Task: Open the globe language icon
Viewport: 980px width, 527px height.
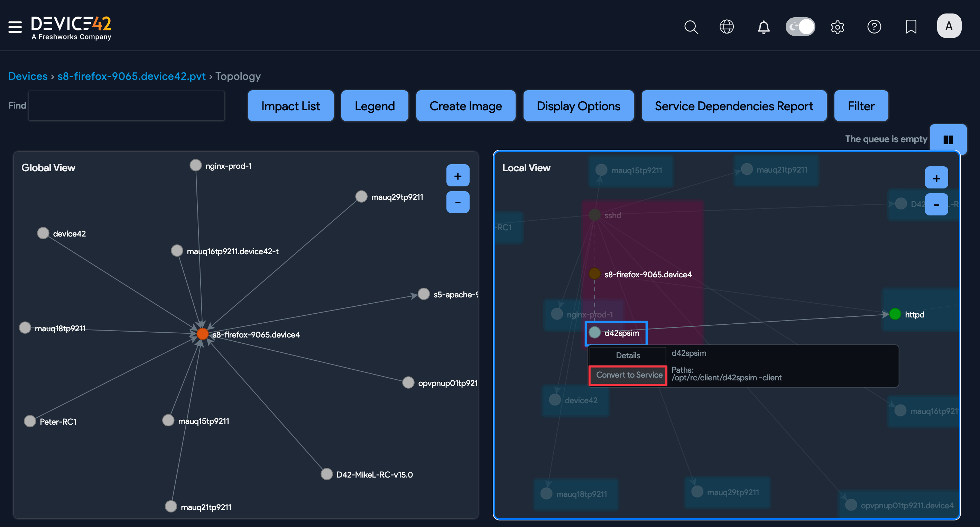Action: [x=727, y=27]
